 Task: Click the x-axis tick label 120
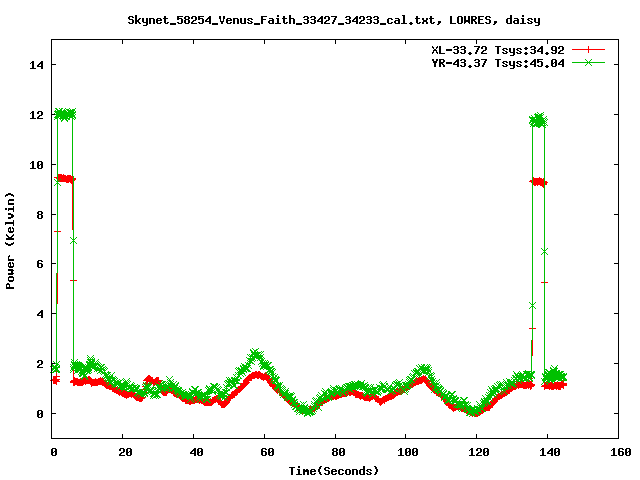tap(479, 452)
